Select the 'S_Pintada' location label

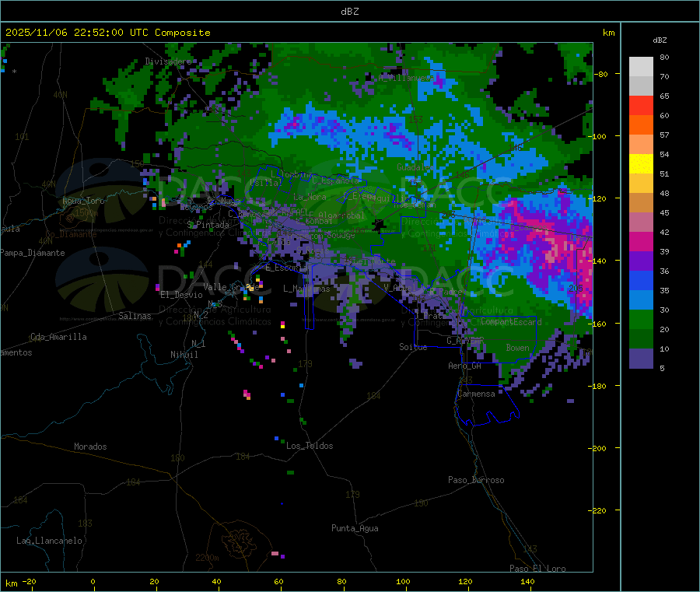click(208, 225)
